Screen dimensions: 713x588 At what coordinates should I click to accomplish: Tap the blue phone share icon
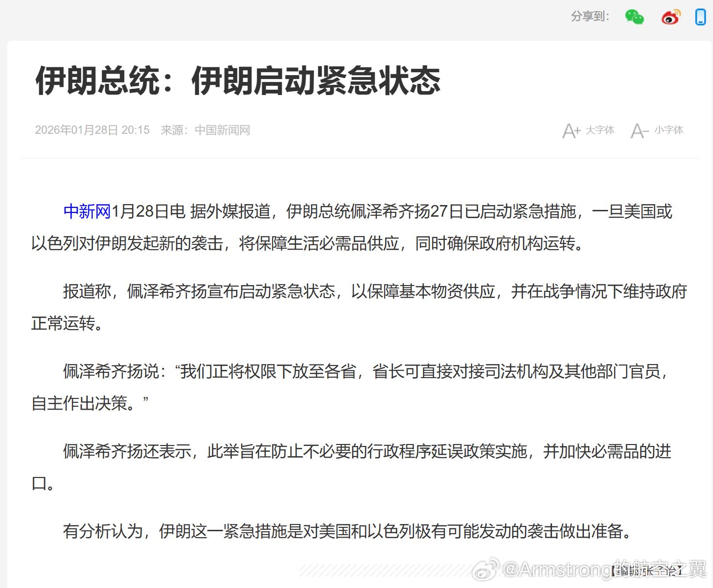tap(700, 16)
